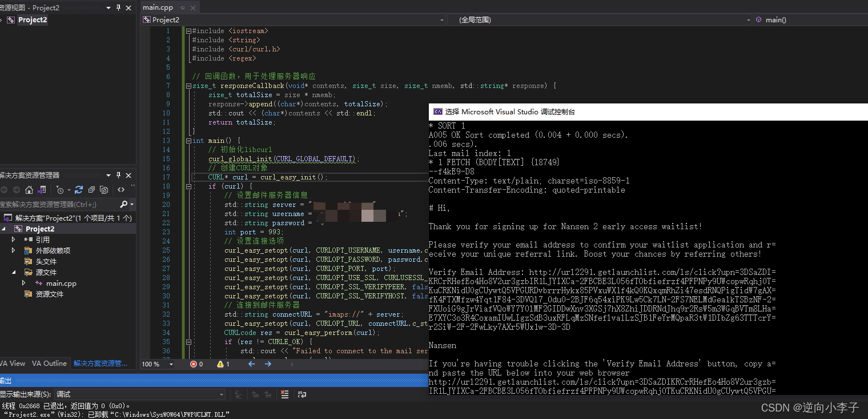Close the main.cpp tab

(194, 7)
